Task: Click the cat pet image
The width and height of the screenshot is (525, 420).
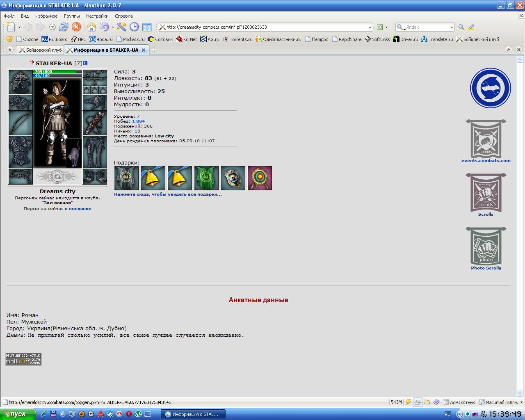Action: pyautogui.click(x=74, y=153)
